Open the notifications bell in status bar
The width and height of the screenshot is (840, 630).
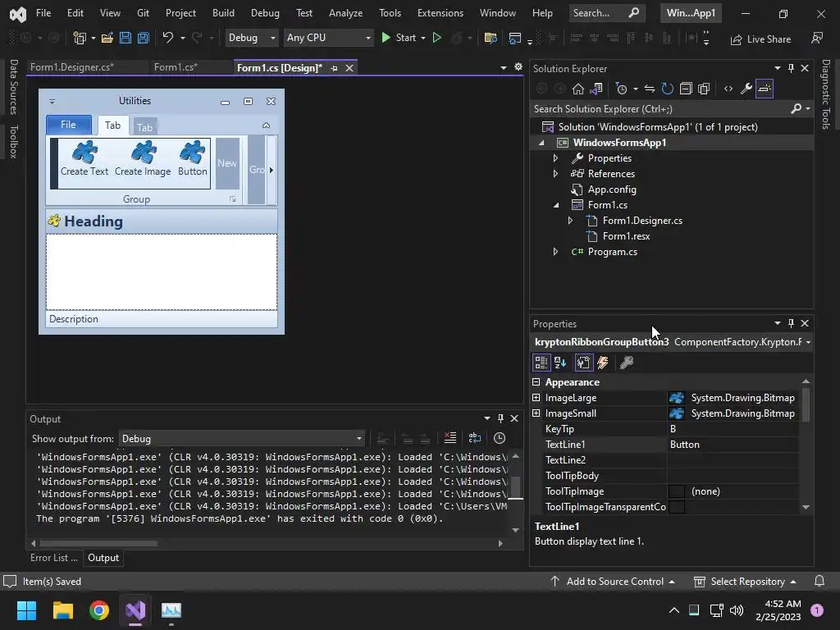pos(819,582)
